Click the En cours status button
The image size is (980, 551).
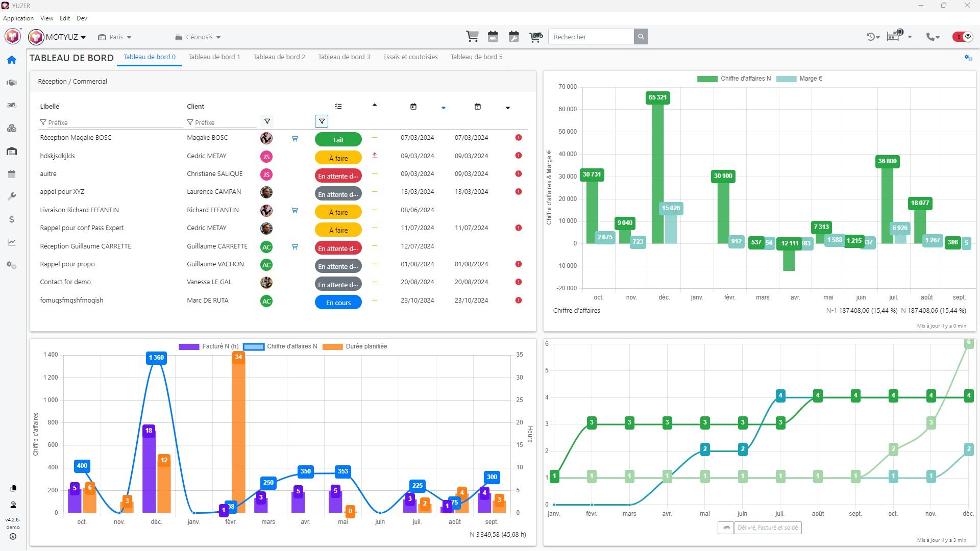(x=338, y=303)
